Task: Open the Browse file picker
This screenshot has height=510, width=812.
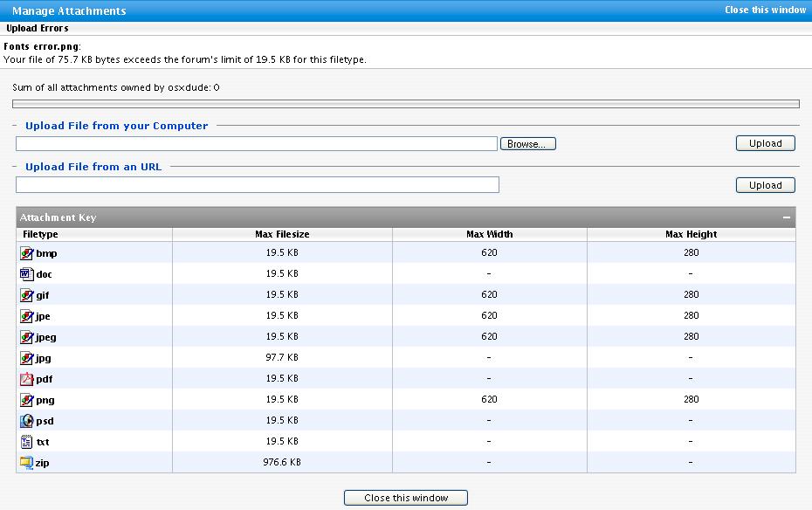Action: coord(527,144)
